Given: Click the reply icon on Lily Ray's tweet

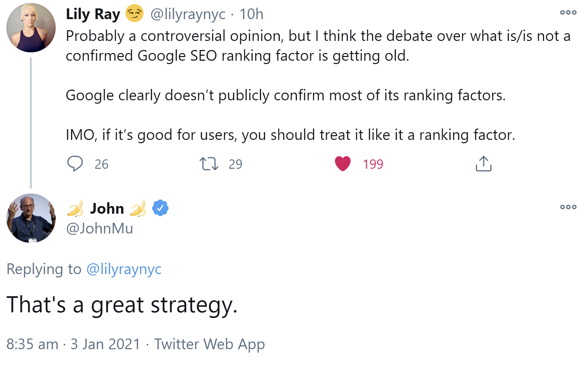Looking at the screenshot, I should pyautogui.click(x=75, y=164).
